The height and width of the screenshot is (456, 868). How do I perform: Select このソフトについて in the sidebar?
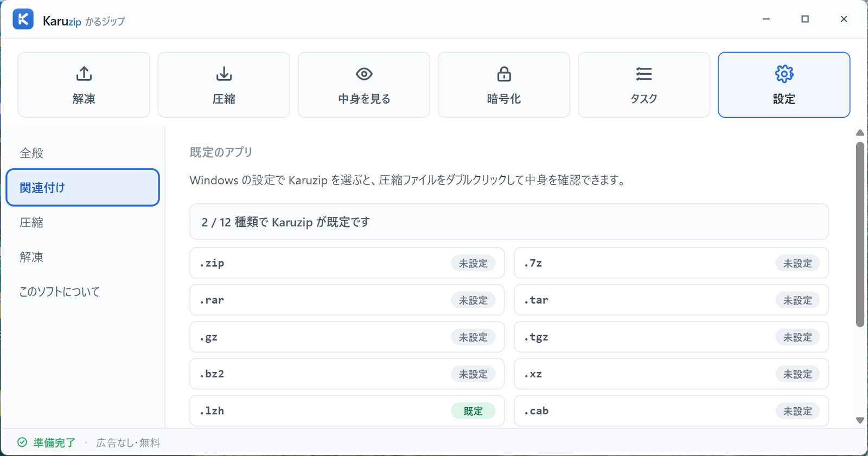tap(82, 292)
